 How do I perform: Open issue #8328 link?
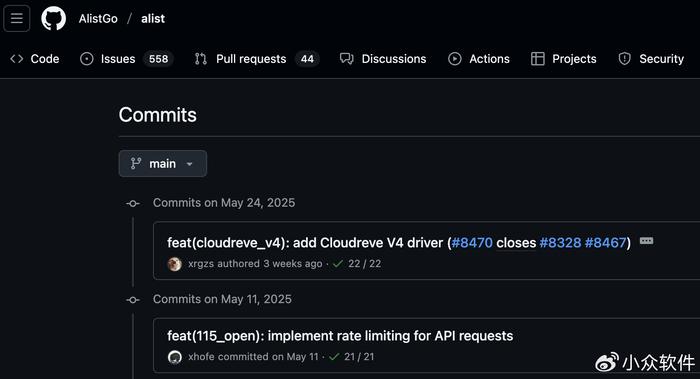[x=560, y=243]
